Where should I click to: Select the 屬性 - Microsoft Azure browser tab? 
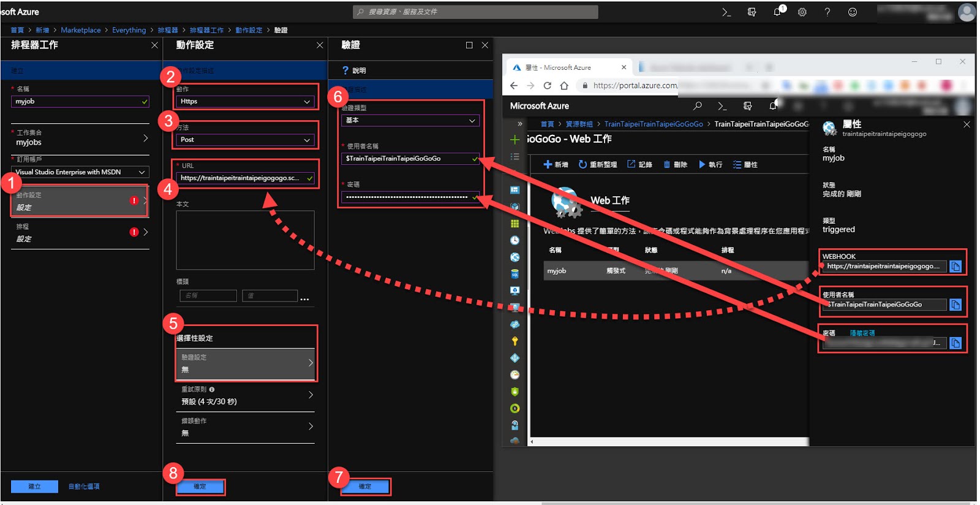point(570,67)
